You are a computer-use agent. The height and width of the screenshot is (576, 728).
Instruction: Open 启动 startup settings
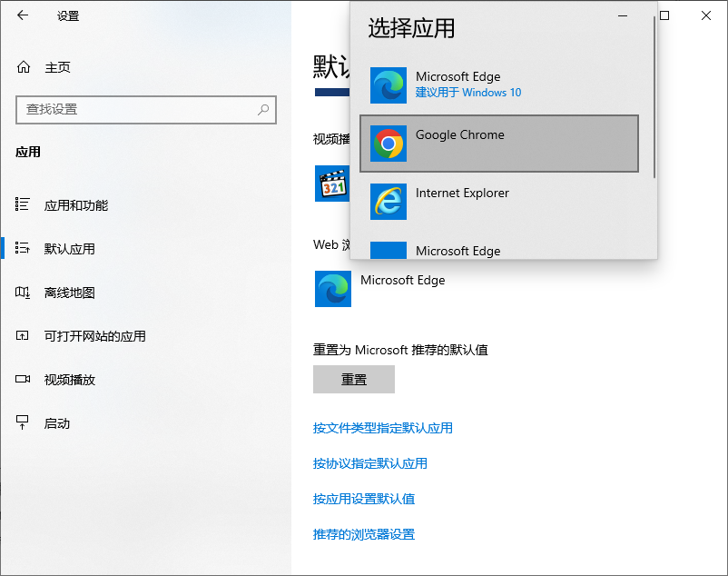56,423
